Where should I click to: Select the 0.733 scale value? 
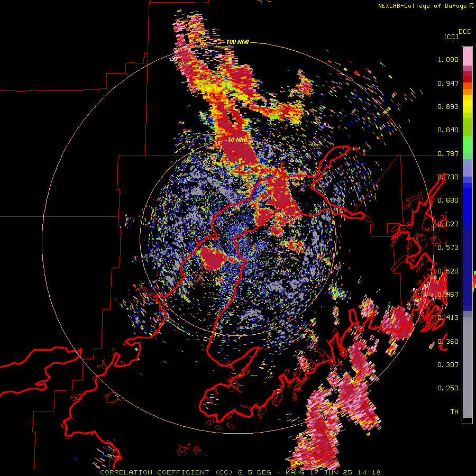[x=448, y=177]
